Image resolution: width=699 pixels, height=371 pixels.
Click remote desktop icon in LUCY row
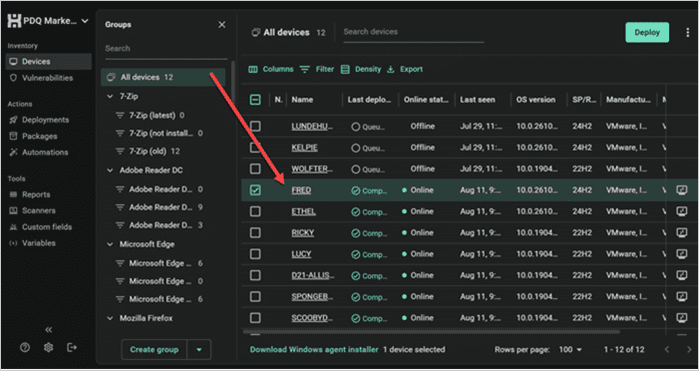tap(682, 254)
